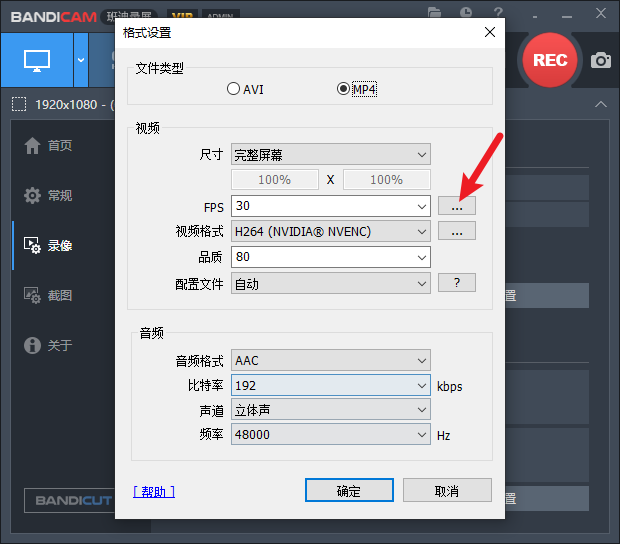Click profile help question mark button
This screenshot has width=620, height=544.
(457, 283)
